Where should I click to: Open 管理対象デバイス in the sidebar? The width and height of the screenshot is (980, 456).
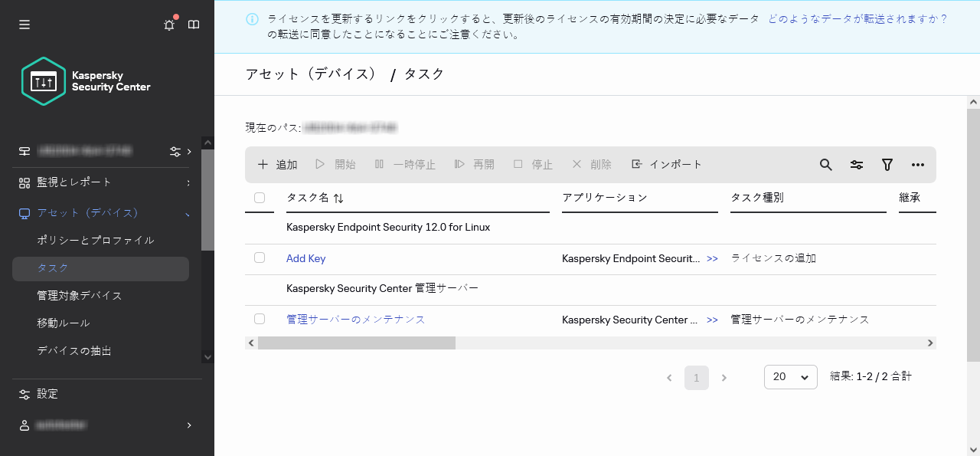coord(80,296)
